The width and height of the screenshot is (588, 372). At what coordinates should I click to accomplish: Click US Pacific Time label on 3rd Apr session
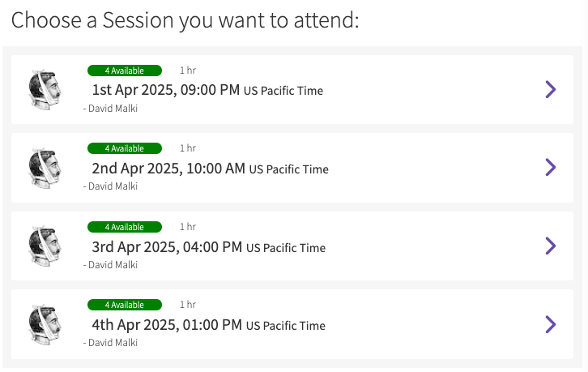286,248
